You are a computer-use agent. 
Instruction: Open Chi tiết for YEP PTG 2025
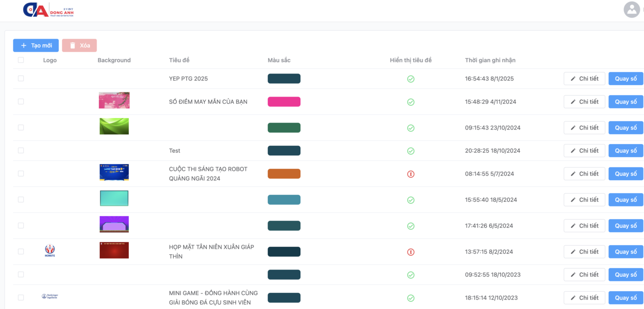584,79
